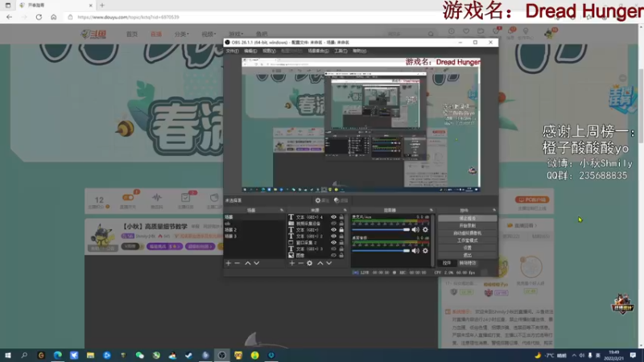Open Microsoft Edge from the taskbar
This screenshot has width=644, height=362.
[x=57, y=356]
